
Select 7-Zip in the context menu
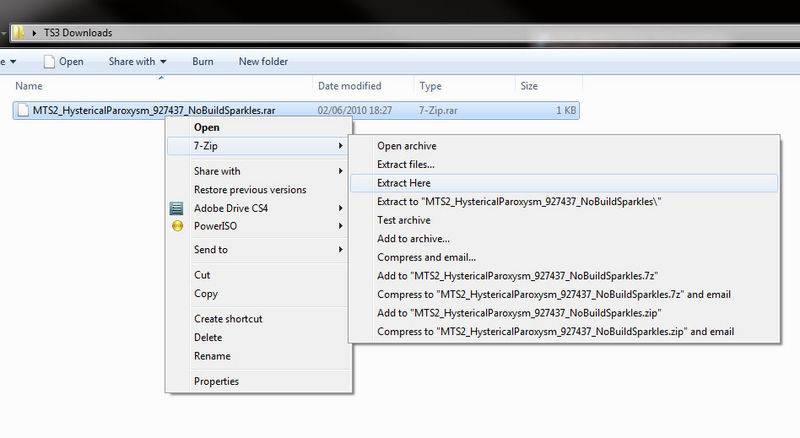tap(206, 146)
